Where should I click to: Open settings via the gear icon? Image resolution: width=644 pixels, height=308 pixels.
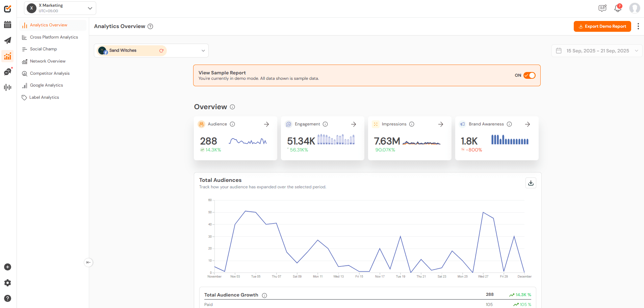pos(7,283)
